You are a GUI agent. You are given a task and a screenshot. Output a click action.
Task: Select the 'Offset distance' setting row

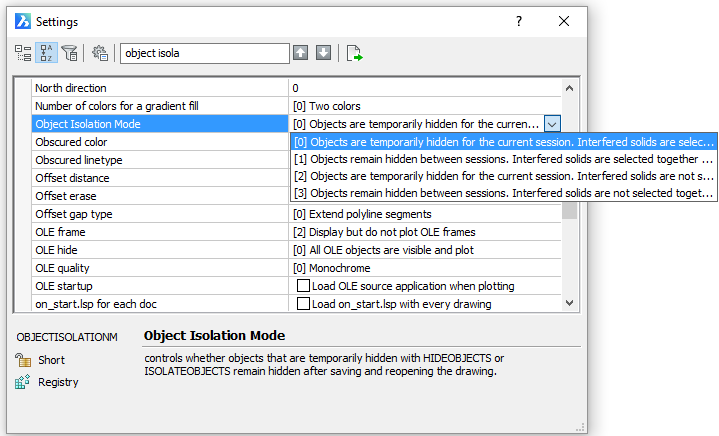click(160, 178)
